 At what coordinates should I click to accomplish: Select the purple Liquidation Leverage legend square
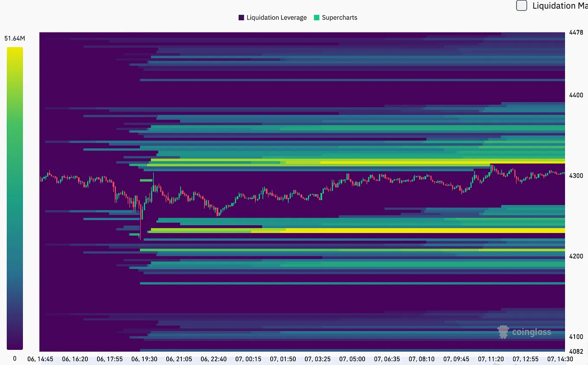241,17
